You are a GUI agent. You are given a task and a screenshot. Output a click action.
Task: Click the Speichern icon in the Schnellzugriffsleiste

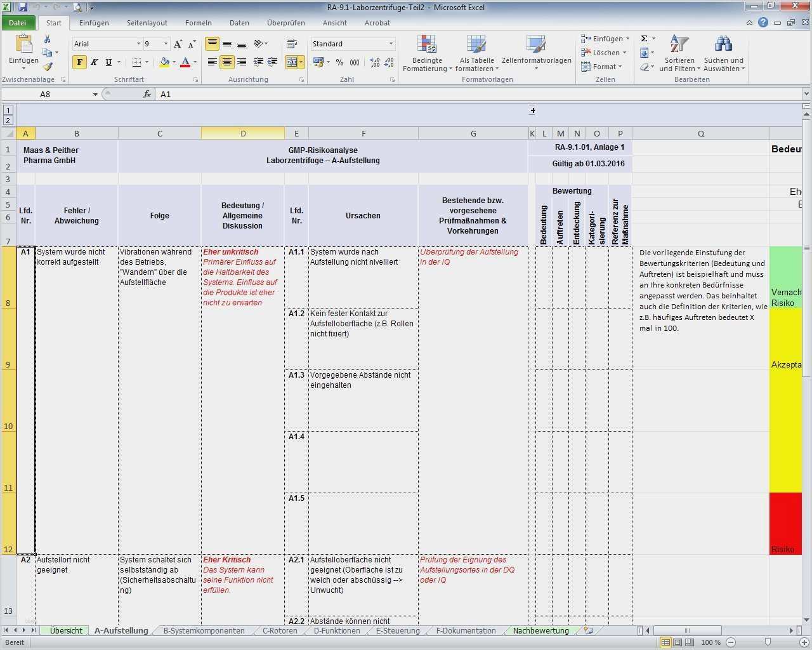point(23,7)
